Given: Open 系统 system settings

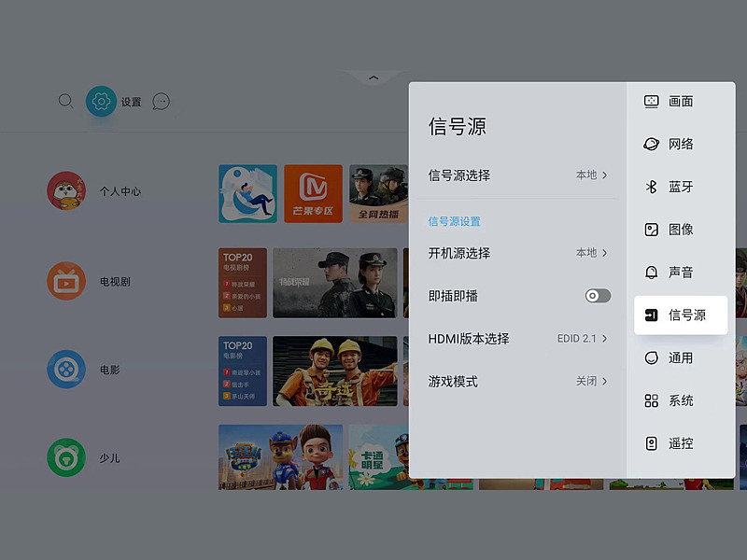Looking at the screenshot, I should tap(680, 400).
